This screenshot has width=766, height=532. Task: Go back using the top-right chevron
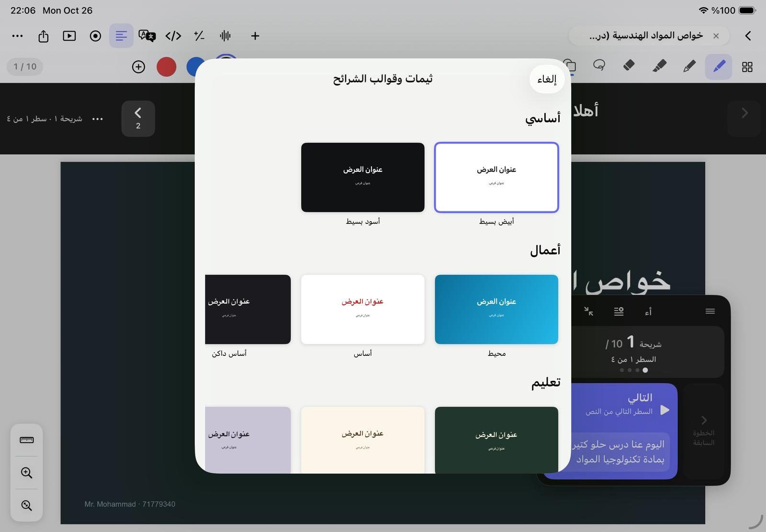point(748,36)
